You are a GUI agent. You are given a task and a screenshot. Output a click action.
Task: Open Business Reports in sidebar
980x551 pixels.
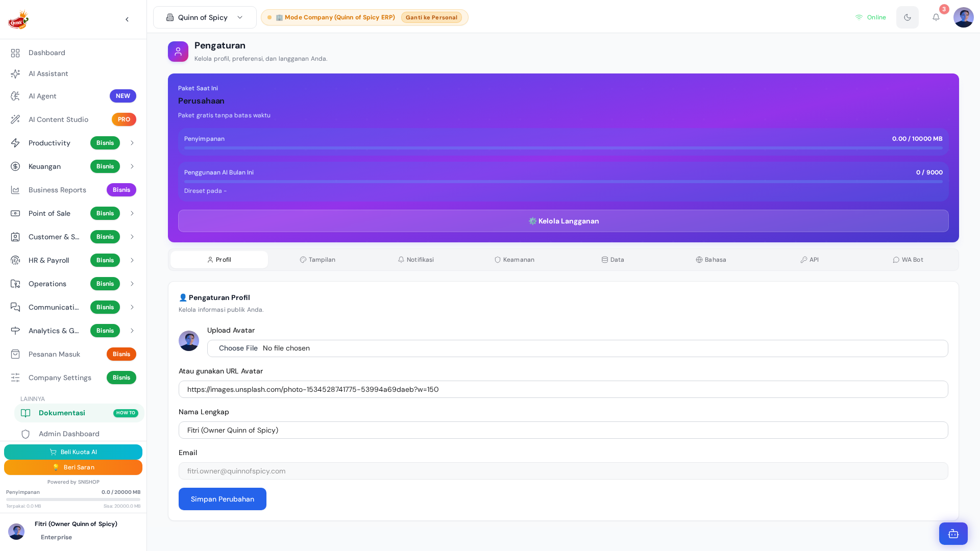click(x=73, y=190)
